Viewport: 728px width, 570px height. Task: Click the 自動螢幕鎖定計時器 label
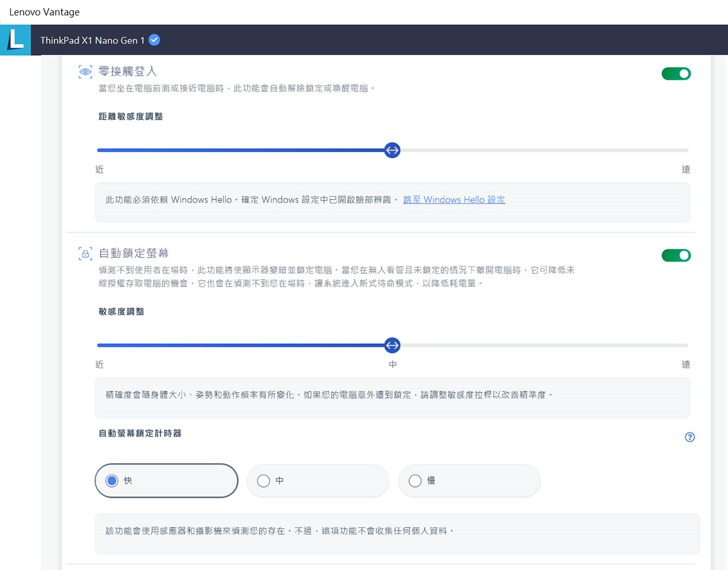140,434
